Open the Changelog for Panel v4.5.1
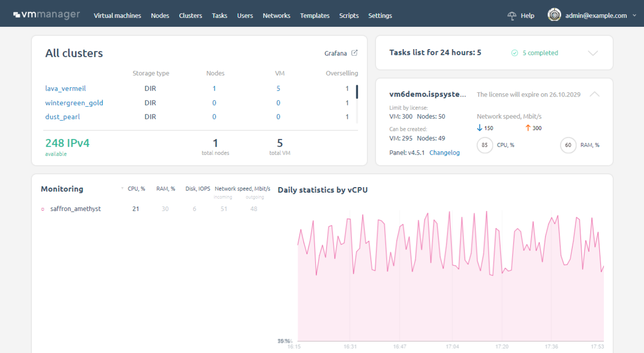The height and width of the screenshot is (353, 644). [x=444, y=152]
